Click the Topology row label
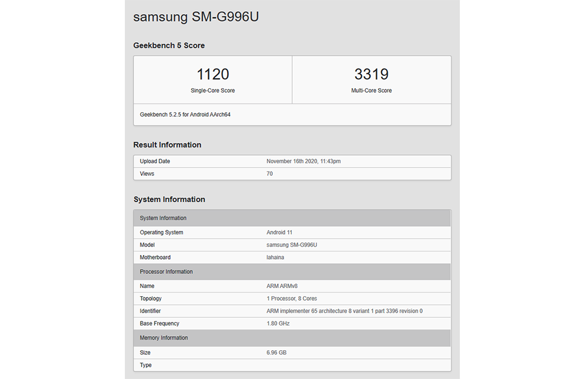The width and height of the screenshot is (588, 379). [151, 298]
